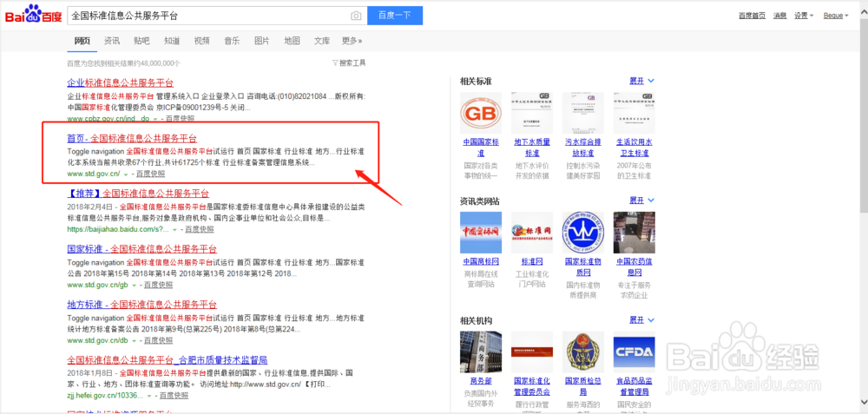Click the camera image-search icon
The height and width of the screenshot is (414, 868).
click(x=356, y=16)
